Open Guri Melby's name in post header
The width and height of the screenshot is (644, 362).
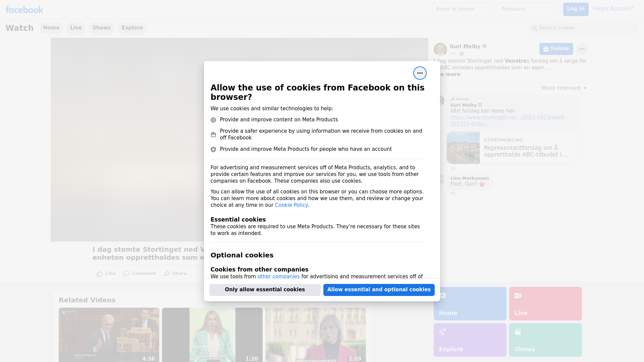[465, 47]
